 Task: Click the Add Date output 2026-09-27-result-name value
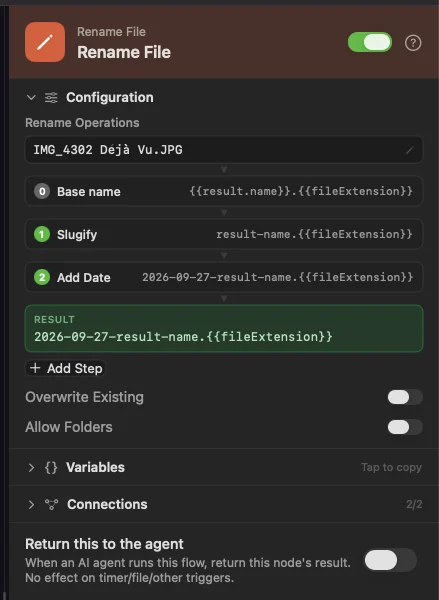(x=277, y=277)
